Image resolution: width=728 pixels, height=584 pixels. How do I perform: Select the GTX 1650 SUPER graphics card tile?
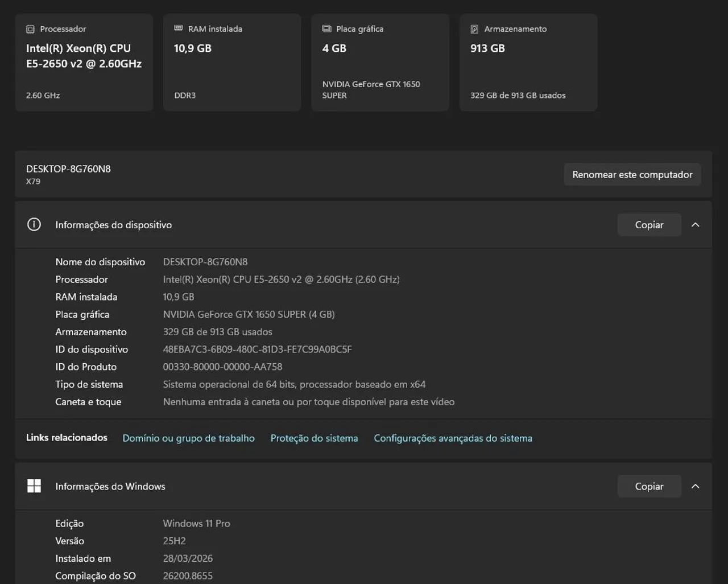pyautogui.click(x=380, y=63)
